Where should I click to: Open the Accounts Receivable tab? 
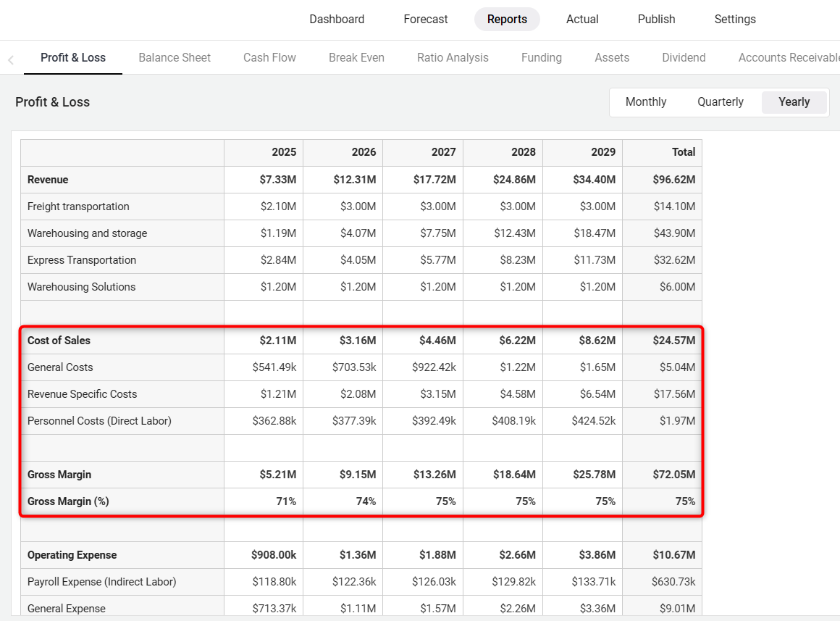[788, 58]
